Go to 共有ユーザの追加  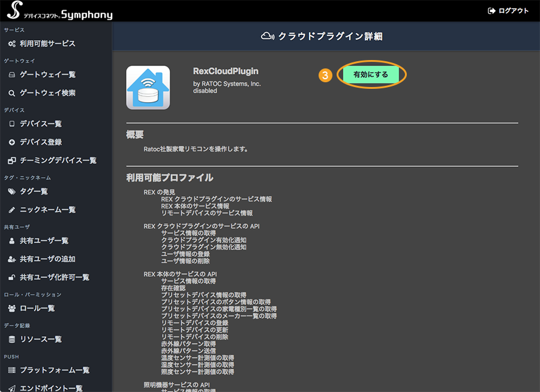click(x=47, y=259)
